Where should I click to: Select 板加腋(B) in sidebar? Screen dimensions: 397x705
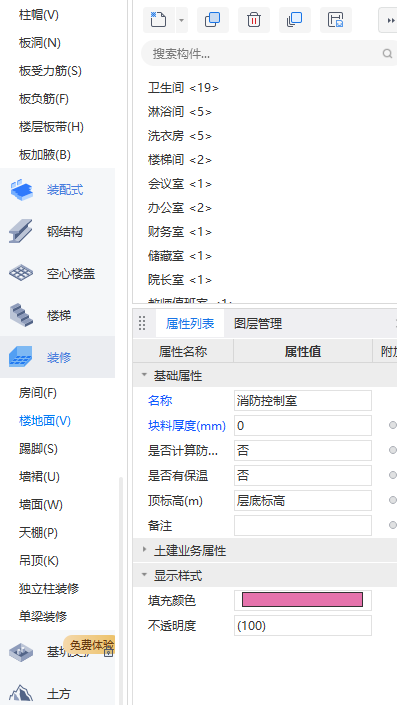(45, 155)
